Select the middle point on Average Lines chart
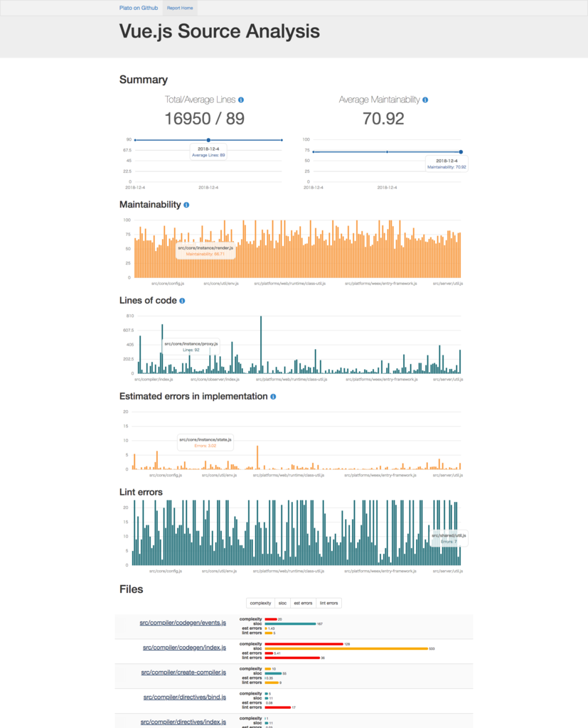588x728 pixels. coord(208,140)
